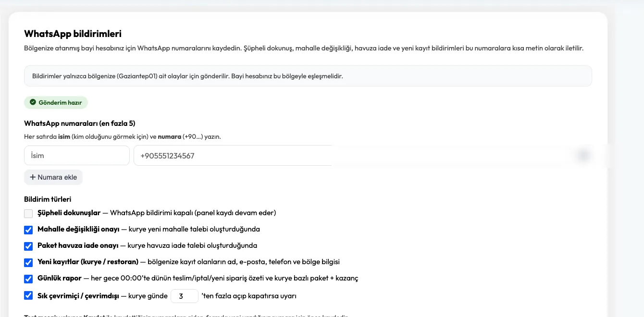Viewport: 644px width, 317px height.
Task: Click the Mahalle değişikliği onayı label text
Action: tap(78, 229)
